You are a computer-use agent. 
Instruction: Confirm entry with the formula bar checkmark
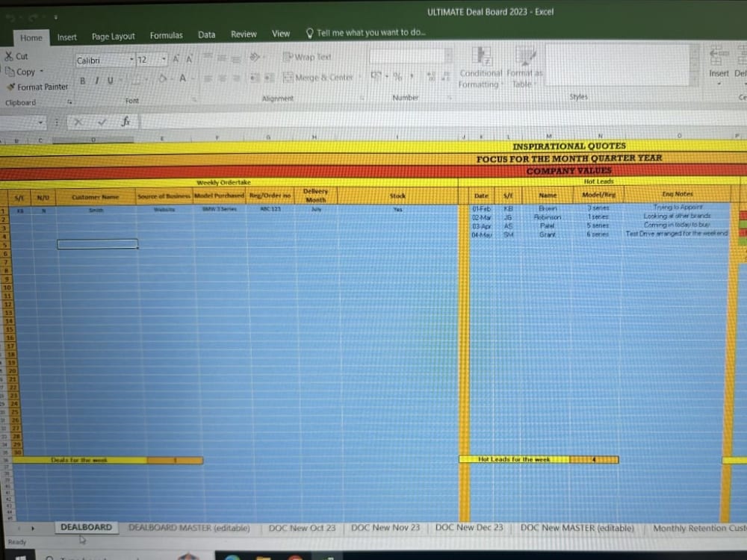(x=102, y=122)
